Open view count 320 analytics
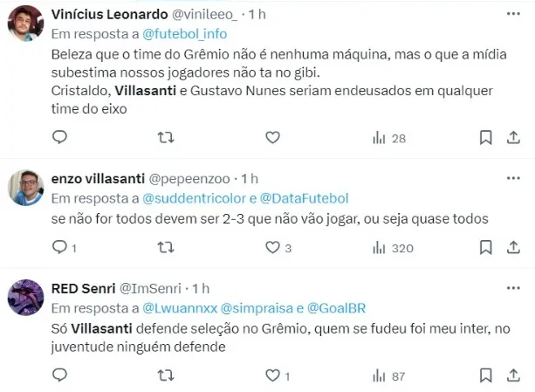The height and width of the screenshot is (392, 535). click(x=392, y=248)
